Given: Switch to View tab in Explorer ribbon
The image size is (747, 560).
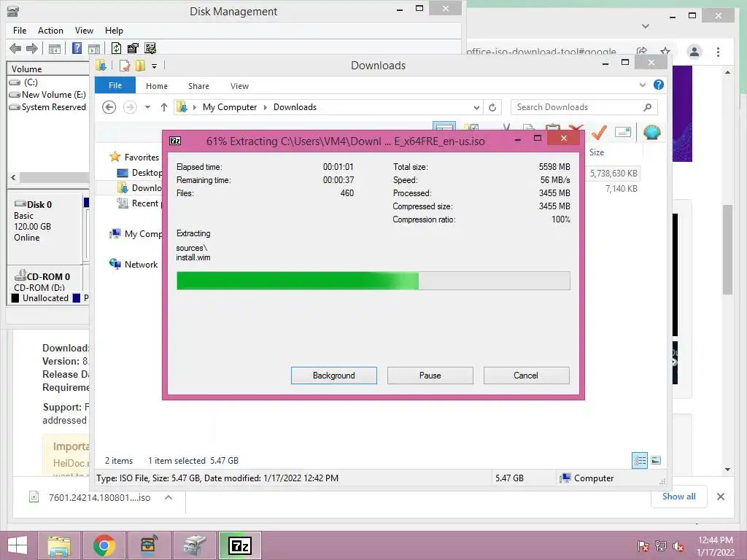Looking at the screenshot, I should pos(239,86).
